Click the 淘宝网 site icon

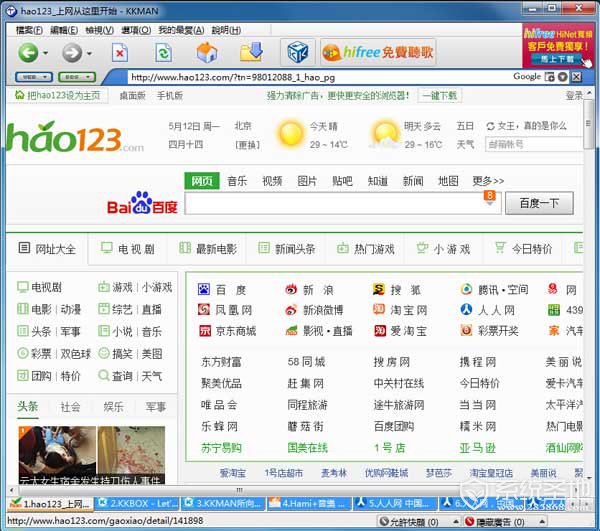click(379, 309)
